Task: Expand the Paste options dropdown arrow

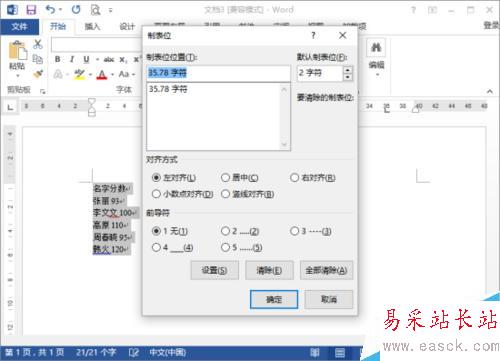Action: 18,76
